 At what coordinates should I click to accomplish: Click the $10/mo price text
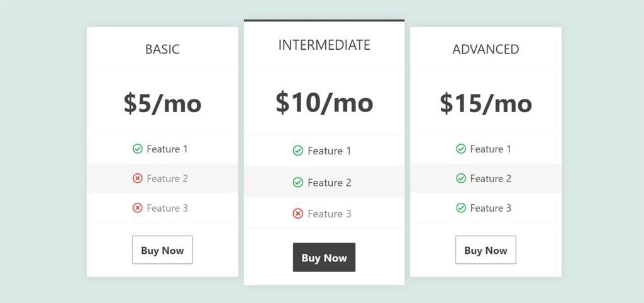324,103
